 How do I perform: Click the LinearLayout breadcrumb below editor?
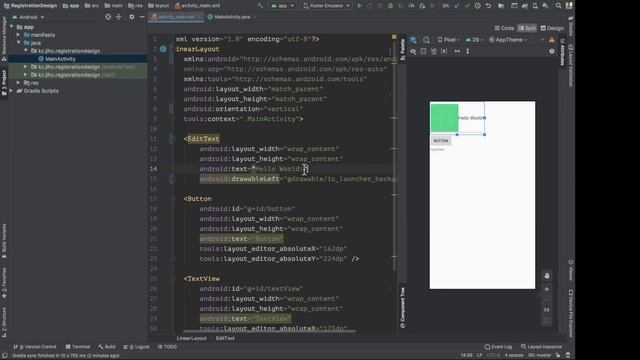tap(191, 338)
